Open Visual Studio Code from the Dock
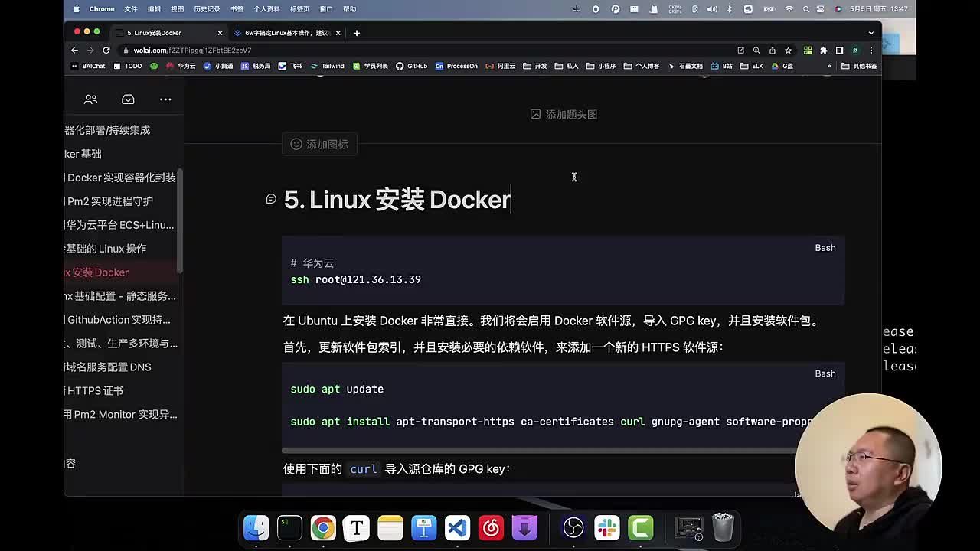The width and height of the screenshot is (980, 551). pos(457,527)
